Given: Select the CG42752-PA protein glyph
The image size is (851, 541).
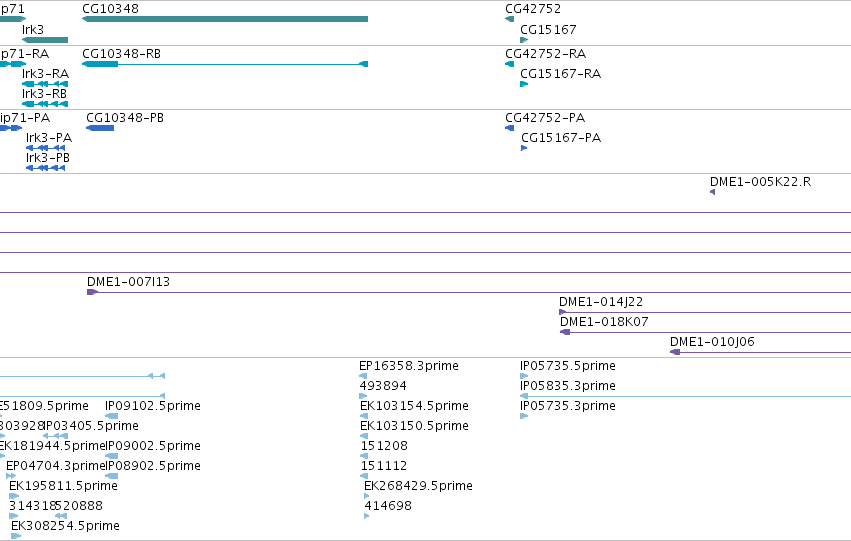Looking at the screenshot, I should point(509,128).
